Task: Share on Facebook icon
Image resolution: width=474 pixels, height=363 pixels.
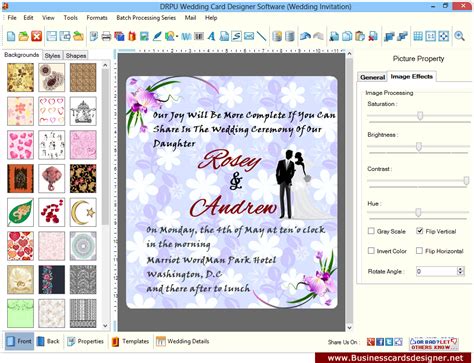Action: click(x=380, y=342)
